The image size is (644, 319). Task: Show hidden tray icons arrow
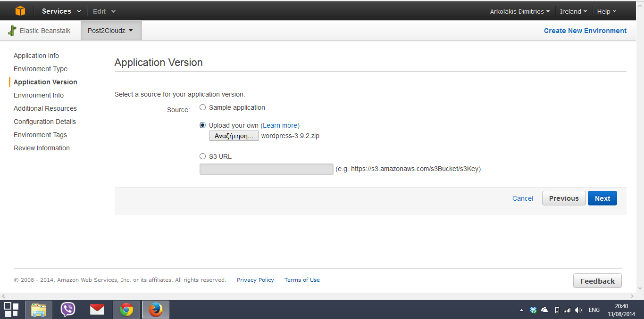coord(521,310)
